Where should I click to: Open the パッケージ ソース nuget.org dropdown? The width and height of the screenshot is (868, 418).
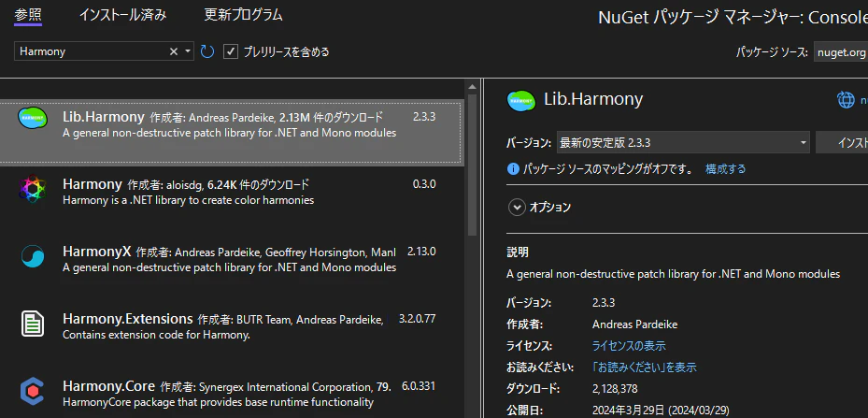coord(841,52)
